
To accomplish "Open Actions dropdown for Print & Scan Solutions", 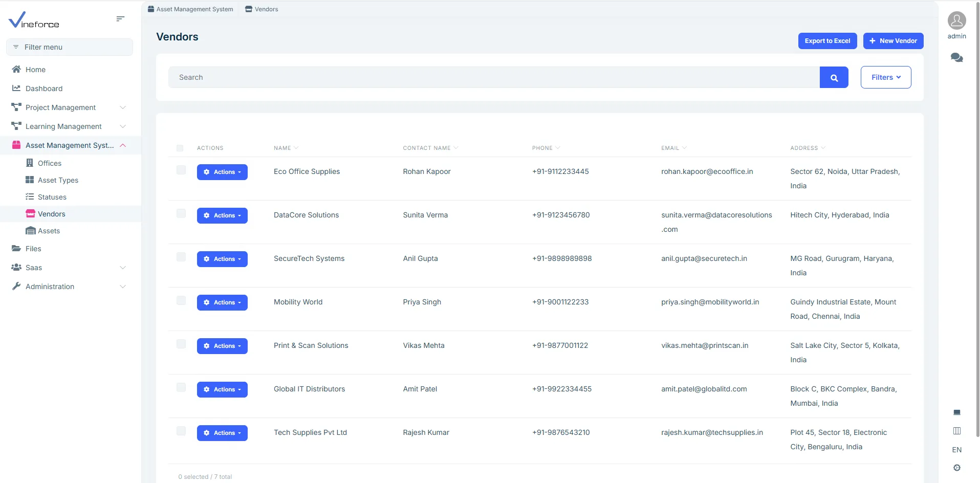I will point(222,346).
